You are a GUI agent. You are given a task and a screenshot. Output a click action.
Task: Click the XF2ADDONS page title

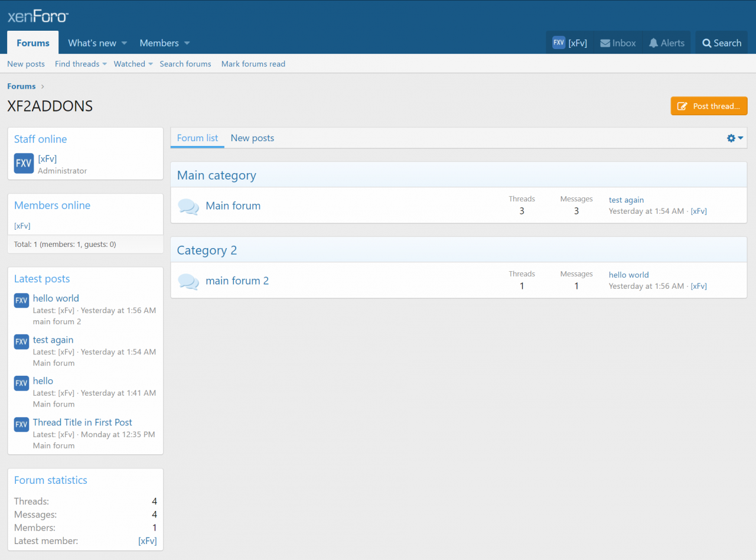click(50, 106)
